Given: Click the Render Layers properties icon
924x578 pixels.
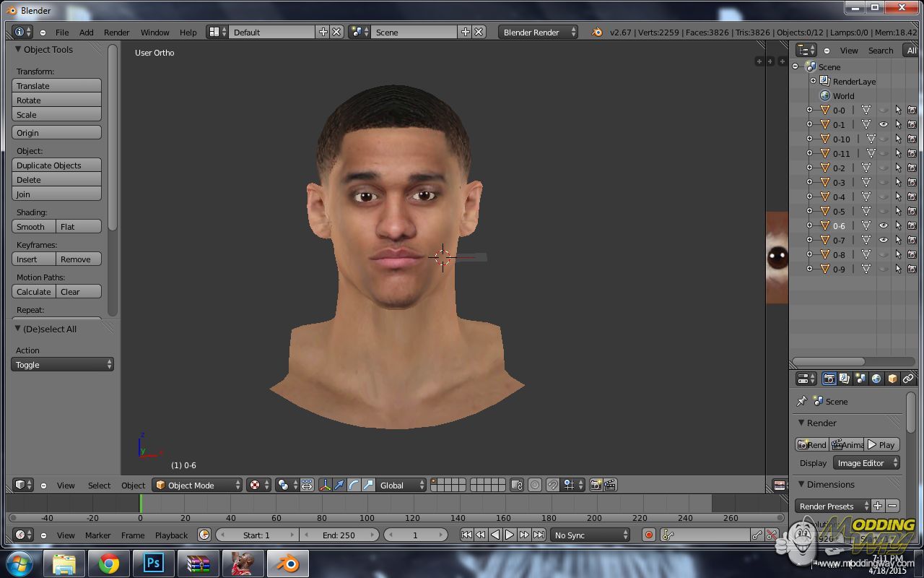Looking at the screenshot, I should click(x=844, y=379).
